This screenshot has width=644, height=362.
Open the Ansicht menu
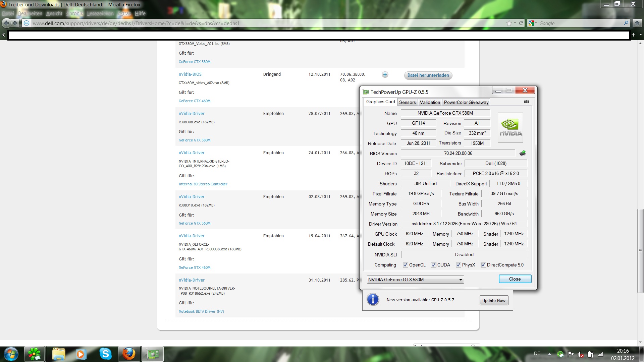click(x=54, y=13)
